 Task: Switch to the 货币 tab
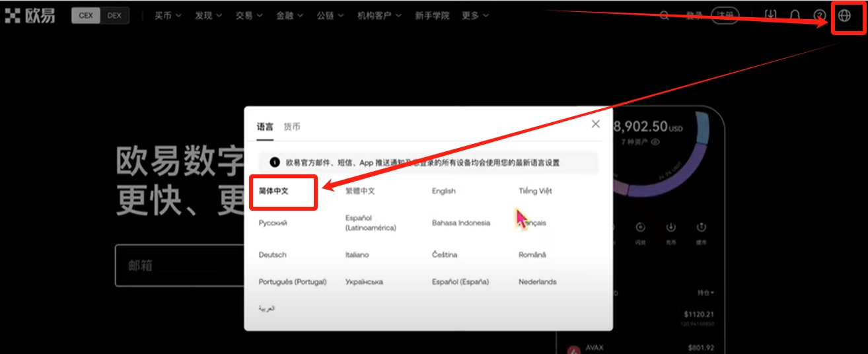292,127
